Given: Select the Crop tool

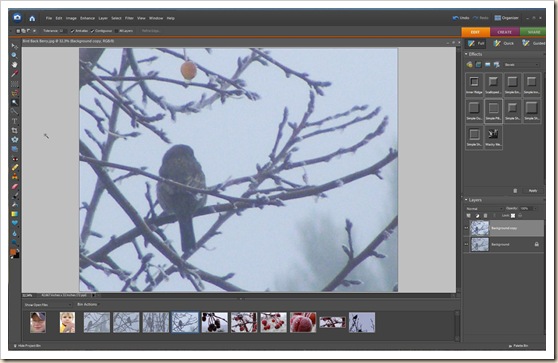Looking at the screenshot, I should (x=15, y=131).
